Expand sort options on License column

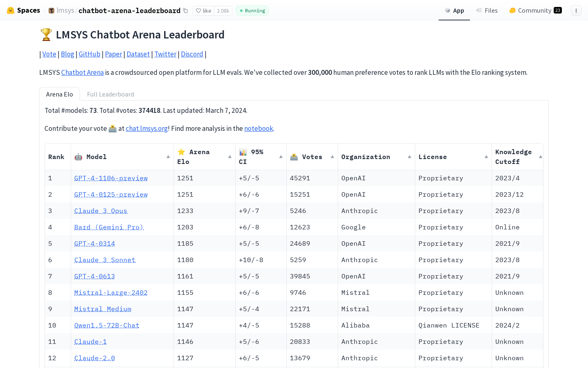(x=486, y=157)
